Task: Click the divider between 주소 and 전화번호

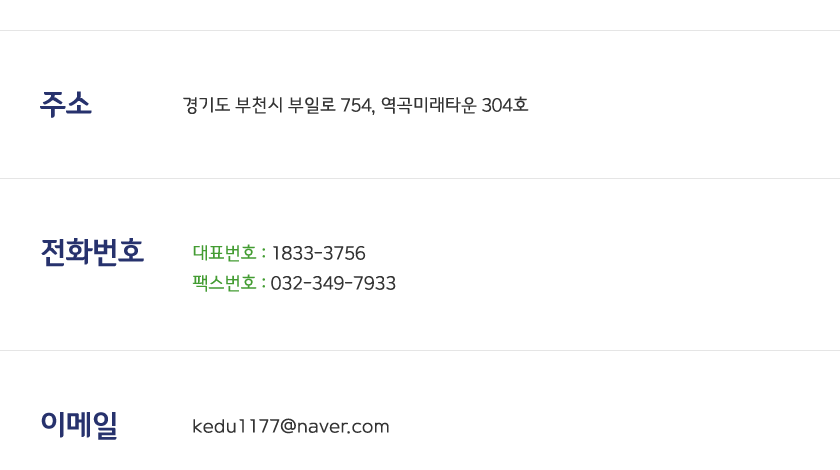Action: click(420, 179)
